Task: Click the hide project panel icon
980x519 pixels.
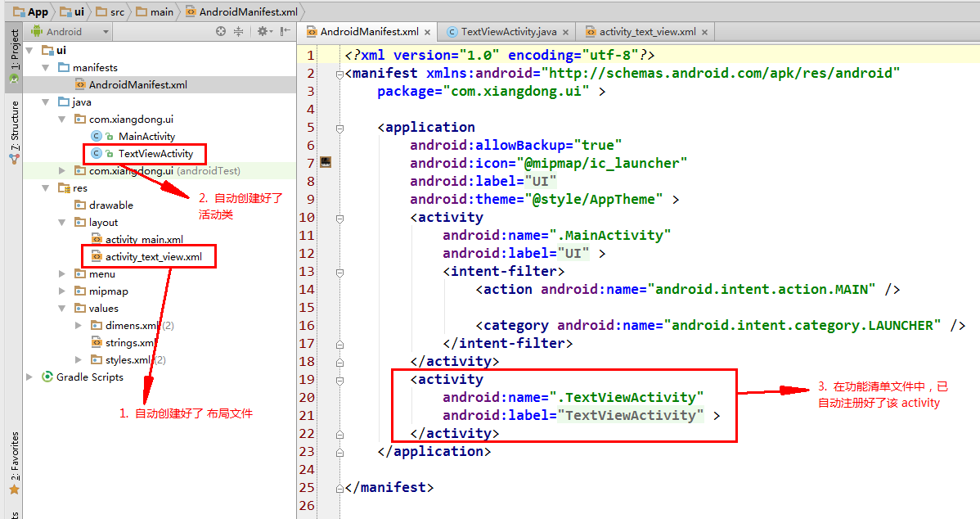Action: (x=285, y=31)
